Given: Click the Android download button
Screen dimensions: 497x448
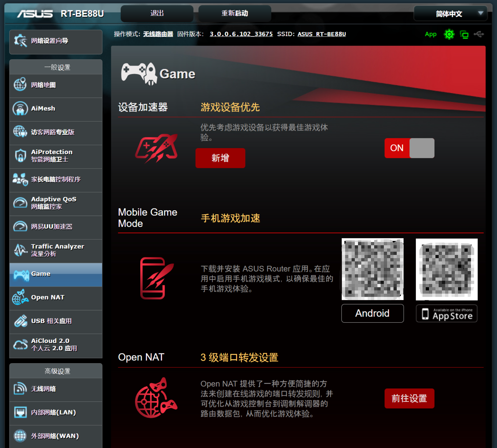Looking at the screenshot, I should pyautogui.click(x=372, y=313).
